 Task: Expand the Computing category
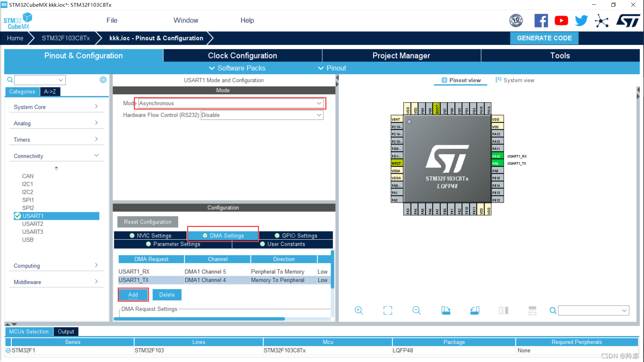[56, 266]
